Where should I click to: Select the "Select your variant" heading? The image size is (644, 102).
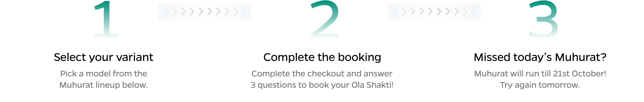point(104,57)
